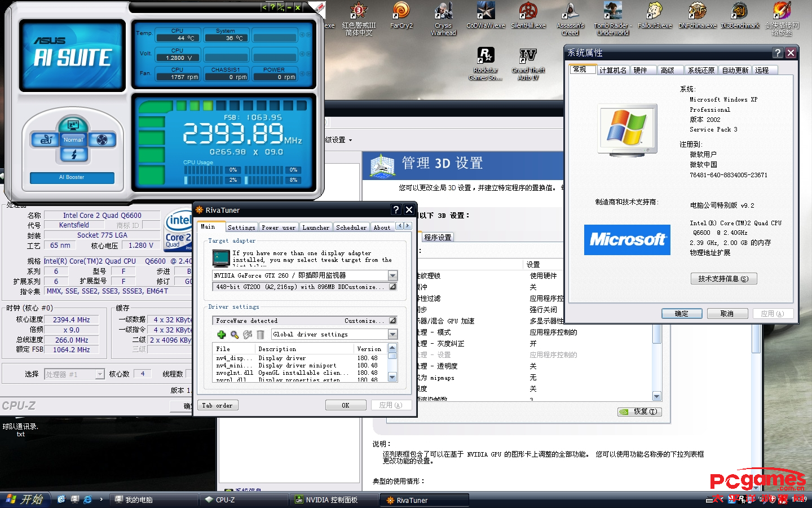The image size is (812, 508).
Task: Open Customize button on ForceWare detected row
Action: [392, 321]
